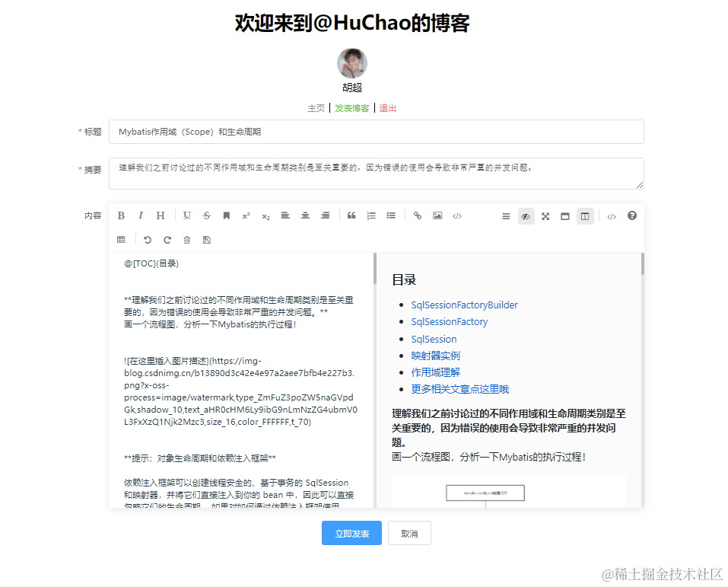Open markdown help question icon

(x=632, y=215)
